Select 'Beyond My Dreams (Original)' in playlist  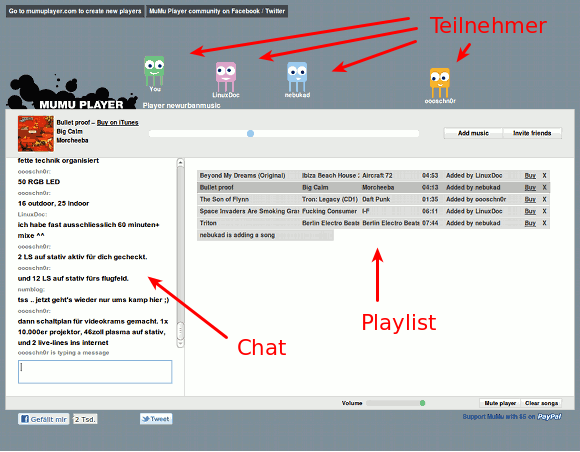point(373,175)
